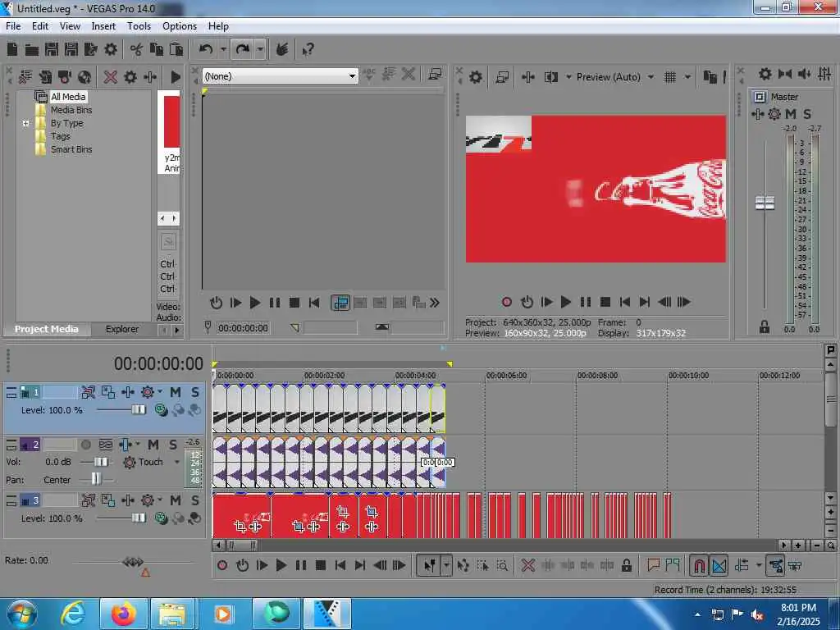Switch to the Project Media tab
Viewport: 840px width, 630px height.
coord(46,329)
